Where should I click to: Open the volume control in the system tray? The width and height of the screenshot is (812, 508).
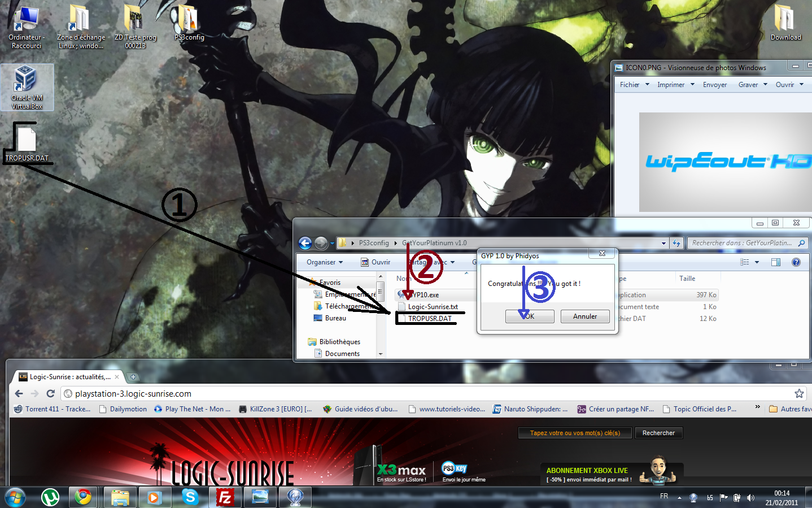click(750, 498)
